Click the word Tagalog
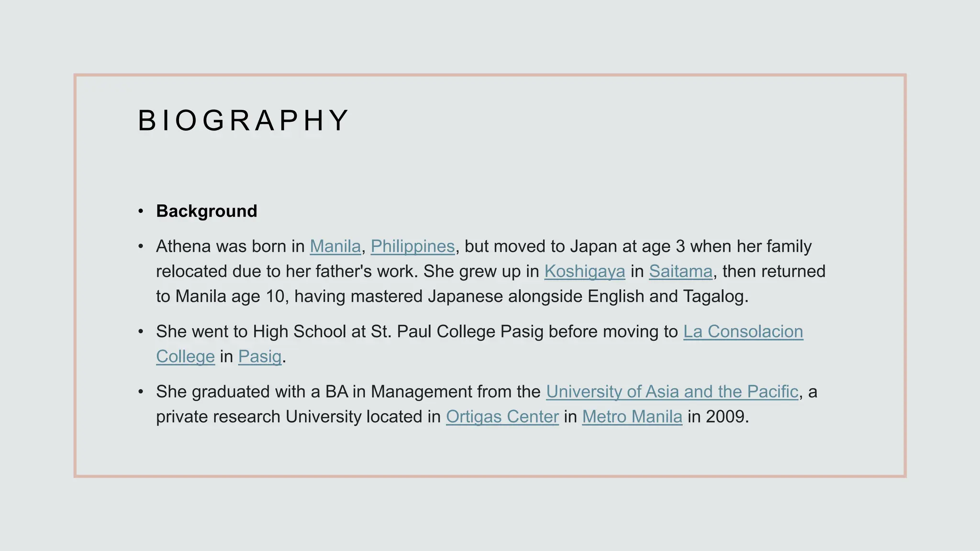This screenshot has height=551, width=980. pos(714,297)
